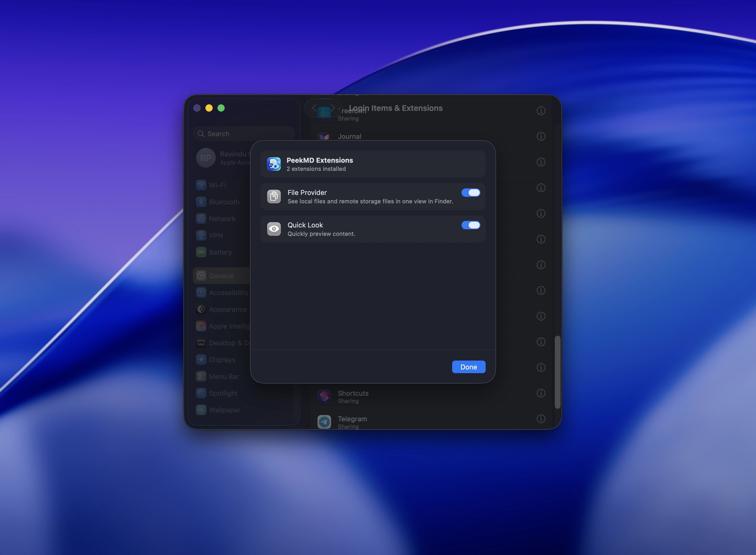
Task: Click the forward navigation chevron
Action: [332, 108]
